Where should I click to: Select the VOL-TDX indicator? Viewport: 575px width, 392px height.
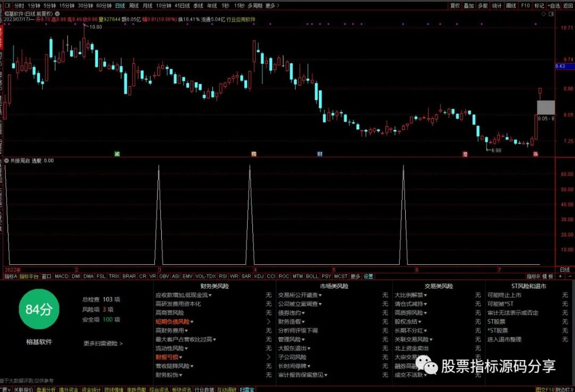tap(206, 276)
